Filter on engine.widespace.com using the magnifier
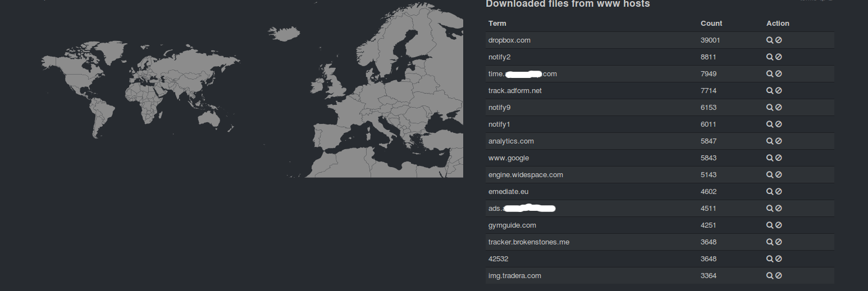 [770, 175]
